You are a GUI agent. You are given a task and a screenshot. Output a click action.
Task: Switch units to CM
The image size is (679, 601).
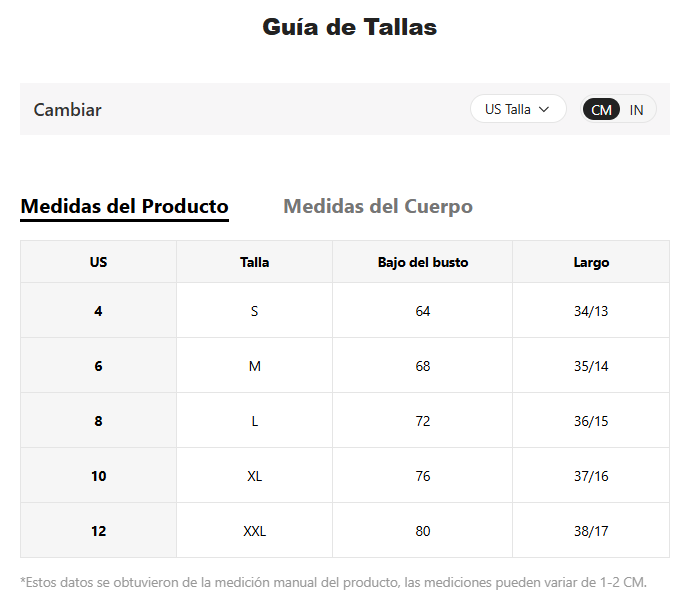pos(601,110)
